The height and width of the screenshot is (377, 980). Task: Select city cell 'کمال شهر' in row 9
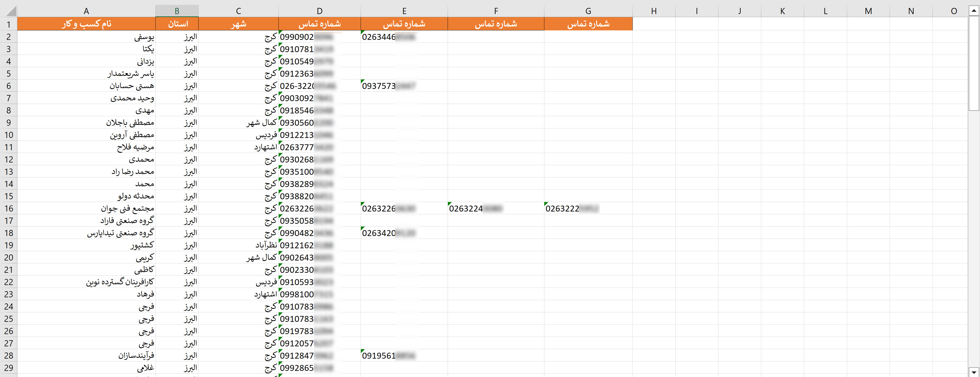coord(239,123)
